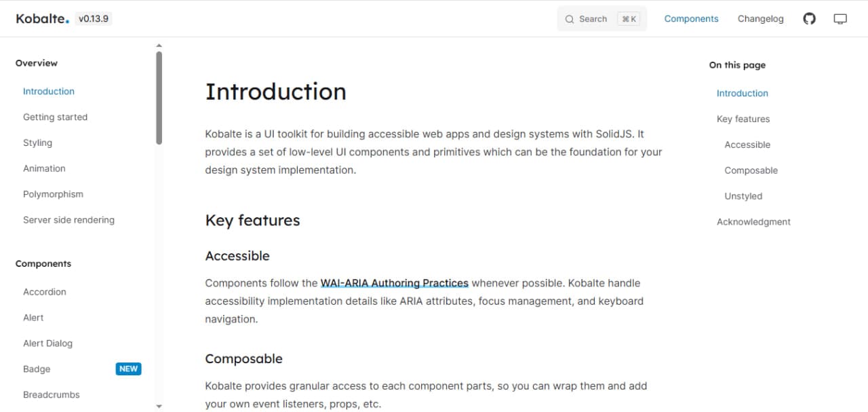Screen dimensions: 868x412
Task: Jump to Accessible in On this page
Action: tap(747, 145)
